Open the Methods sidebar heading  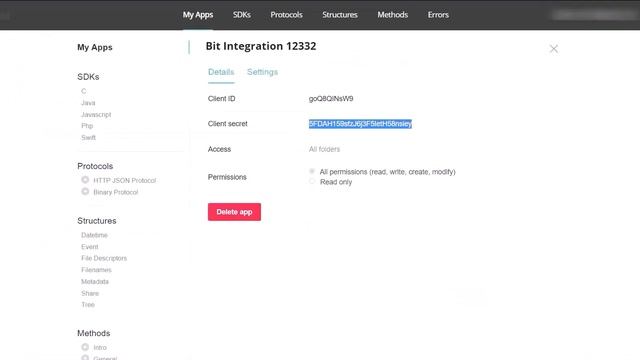[x=93, y=333]
